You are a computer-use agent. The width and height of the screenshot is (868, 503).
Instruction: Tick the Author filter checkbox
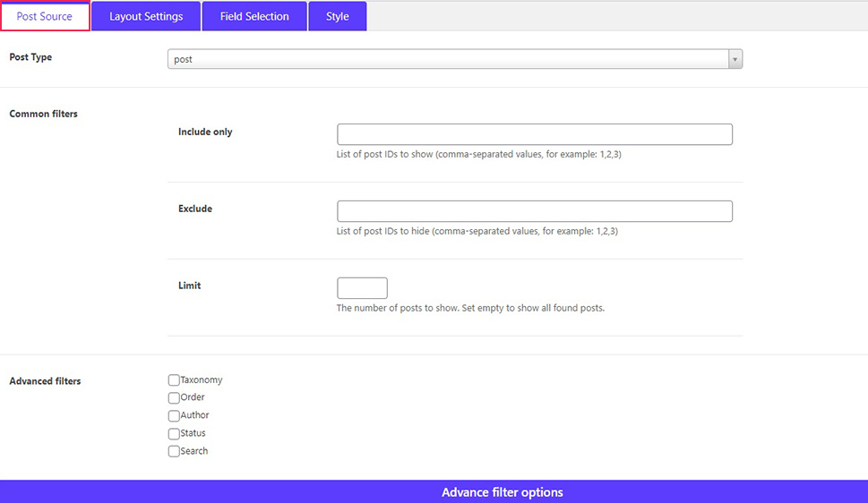174,415
